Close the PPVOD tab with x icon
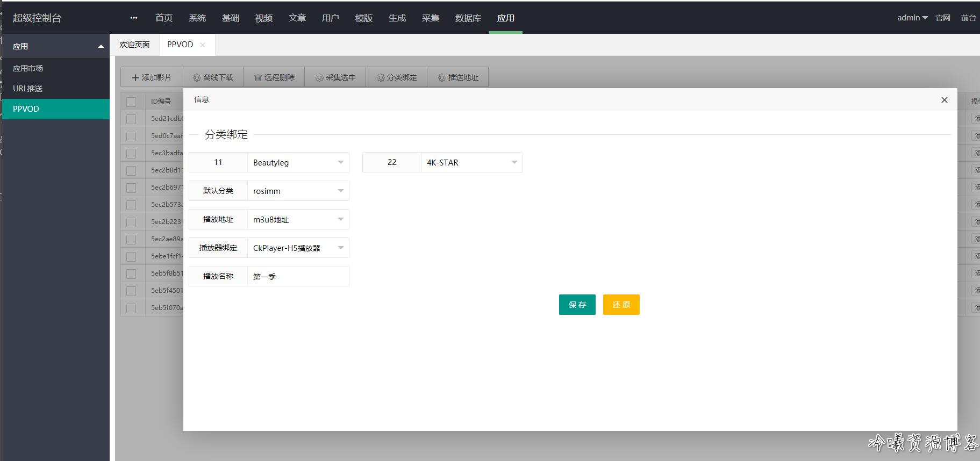Screen dimensions: 980x461 (203, 45)
